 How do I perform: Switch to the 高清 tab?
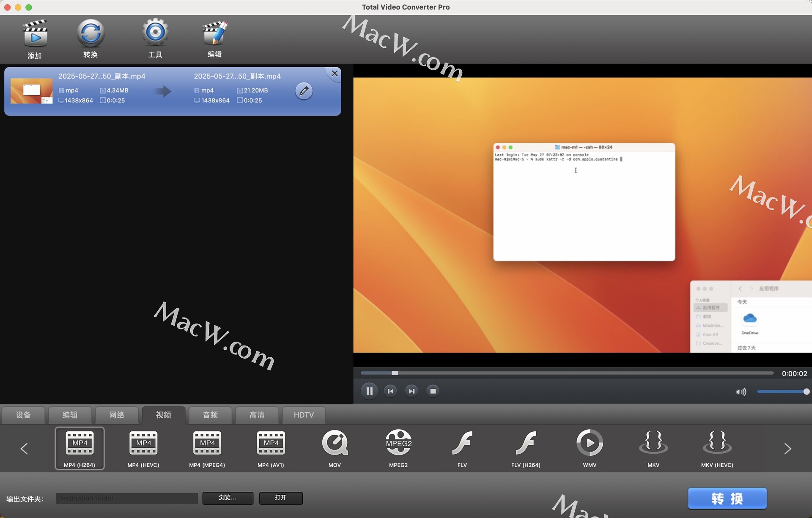pos(257,415)
